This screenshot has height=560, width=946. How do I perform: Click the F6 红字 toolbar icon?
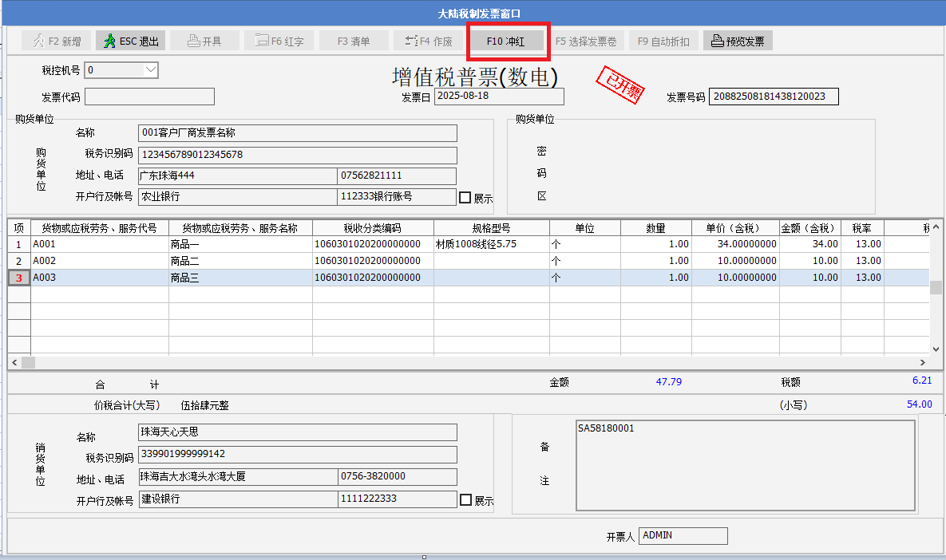coord(261,41)
